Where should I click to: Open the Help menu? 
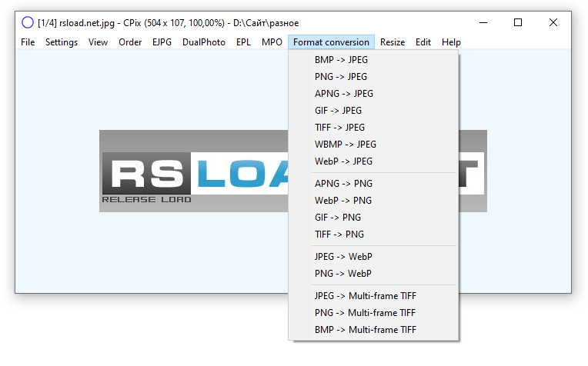tap(451, 42)
